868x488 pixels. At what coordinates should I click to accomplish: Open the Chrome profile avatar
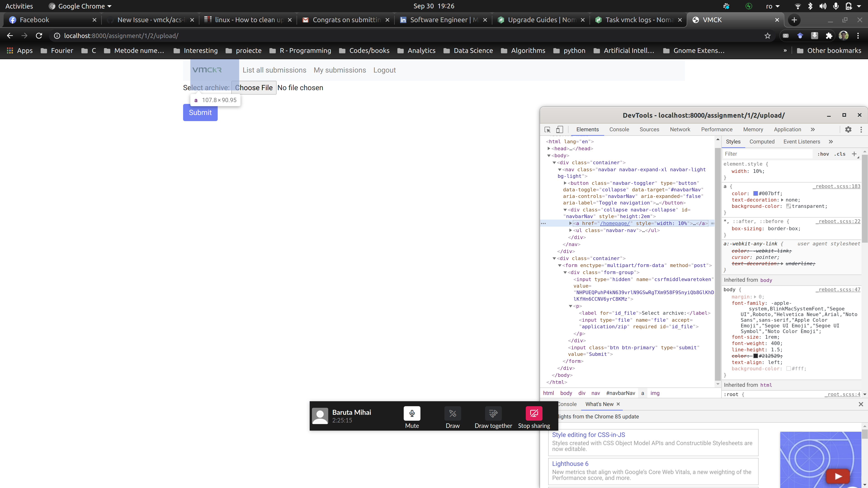coord(843,36)
